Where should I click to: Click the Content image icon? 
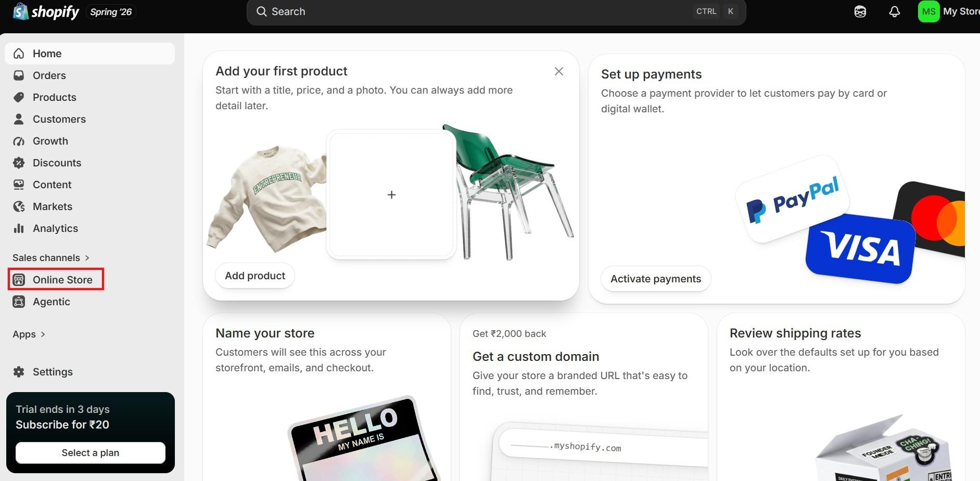[x=19, y=185]
